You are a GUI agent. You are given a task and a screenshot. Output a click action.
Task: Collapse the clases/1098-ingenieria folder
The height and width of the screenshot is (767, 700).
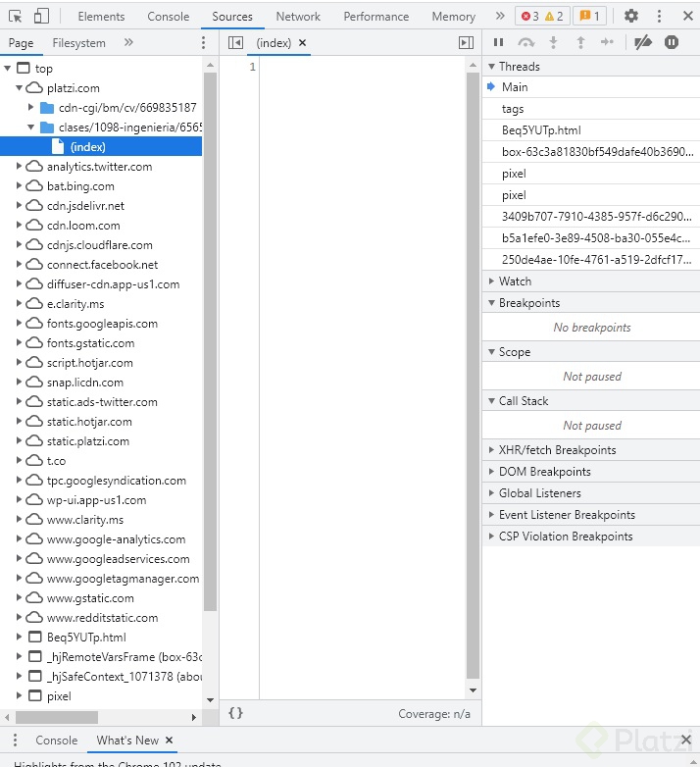coord(30,128)
